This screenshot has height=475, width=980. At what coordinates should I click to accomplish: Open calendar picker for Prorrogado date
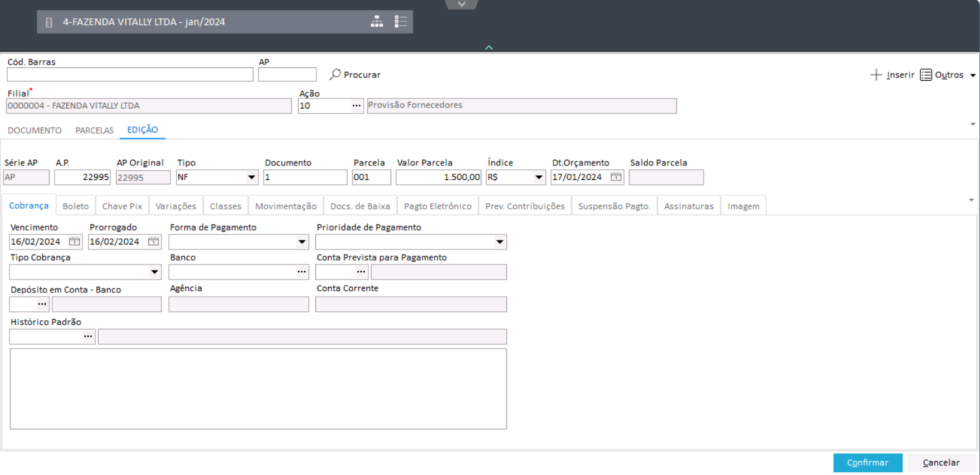[x=153, y=242]
